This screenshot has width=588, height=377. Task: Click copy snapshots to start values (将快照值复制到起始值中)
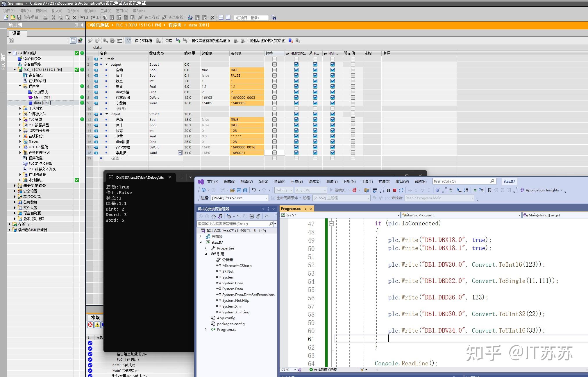click(x=211, y=41)
